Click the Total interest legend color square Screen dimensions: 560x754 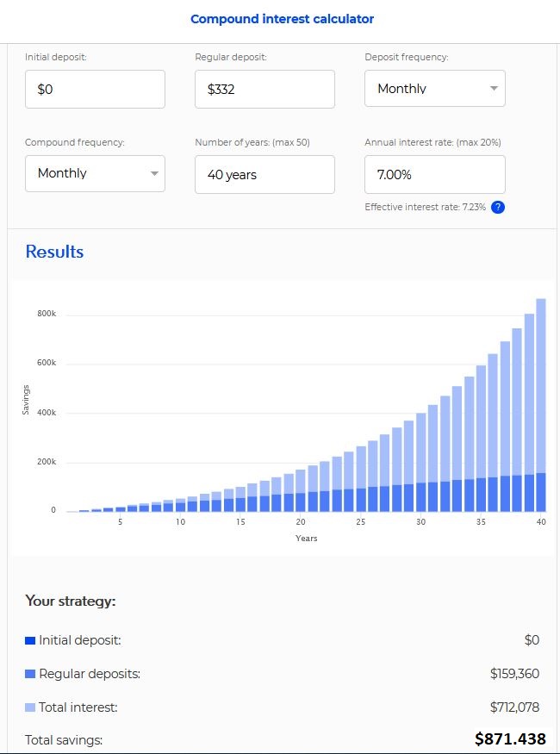click(30, 707)
